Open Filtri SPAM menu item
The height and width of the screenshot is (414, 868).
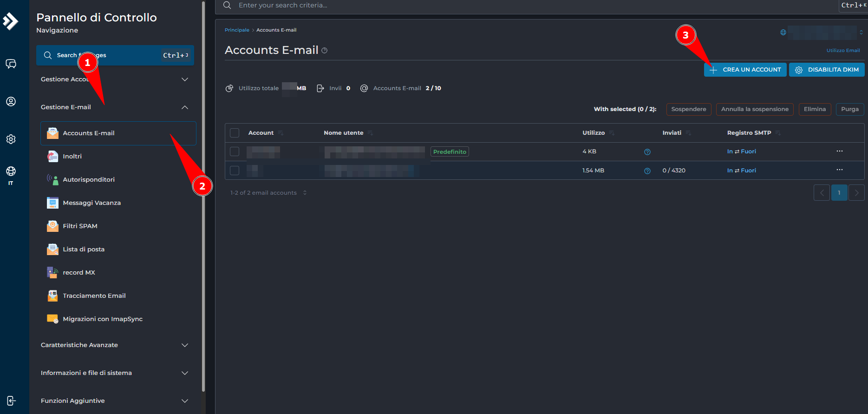point(118,226)
